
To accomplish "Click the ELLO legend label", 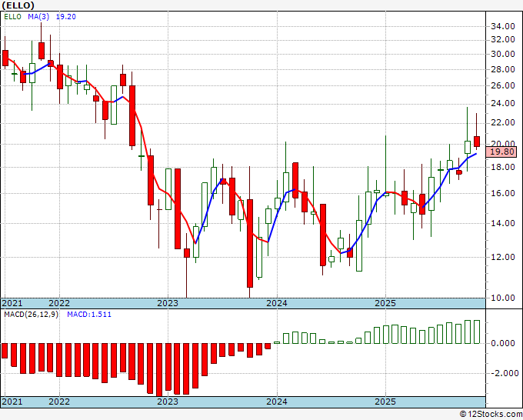I will click(x=12, y=17).
